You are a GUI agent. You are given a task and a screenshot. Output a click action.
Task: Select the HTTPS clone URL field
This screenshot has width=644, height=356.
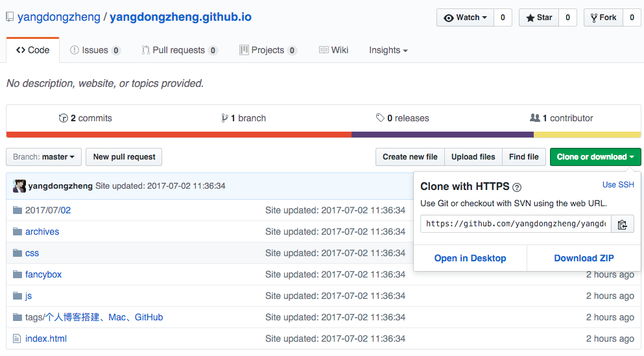pos(516,224)
